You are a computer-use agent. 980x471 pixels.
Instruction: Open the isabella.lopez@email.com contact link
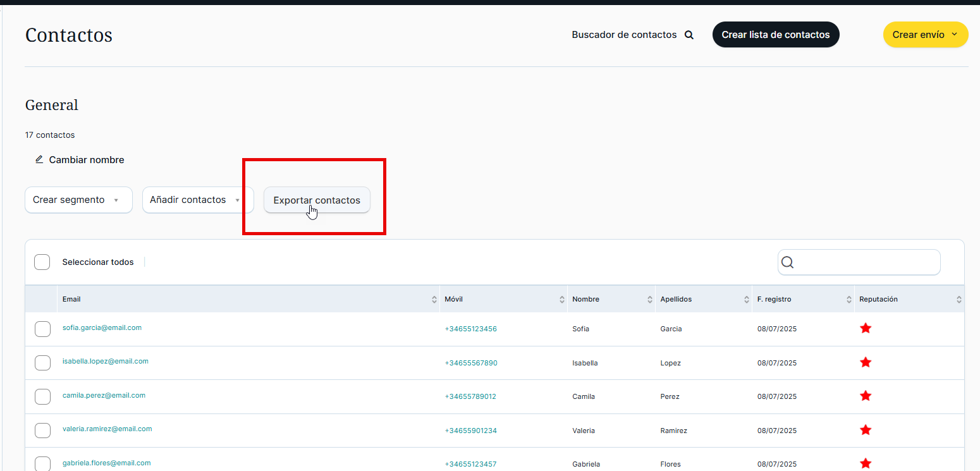click(x=106, y=362)
